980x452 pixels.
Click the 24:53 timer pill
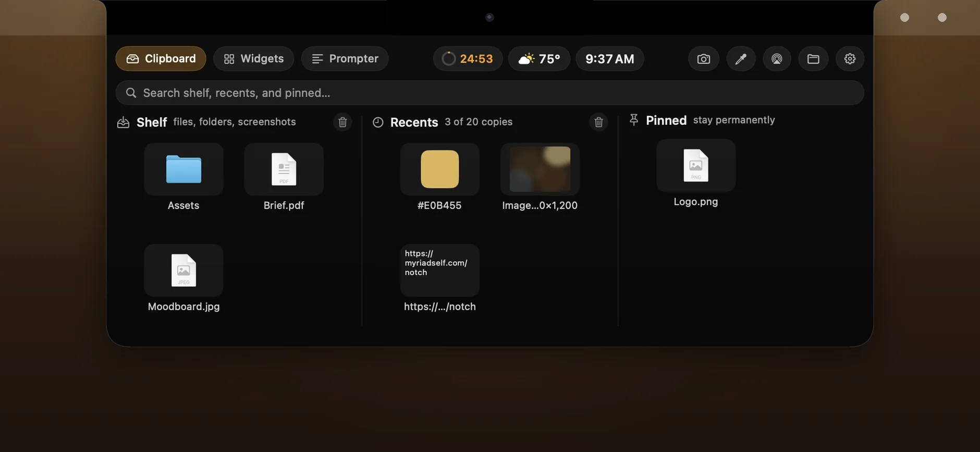pyautogui.click(x=468, y=58)
